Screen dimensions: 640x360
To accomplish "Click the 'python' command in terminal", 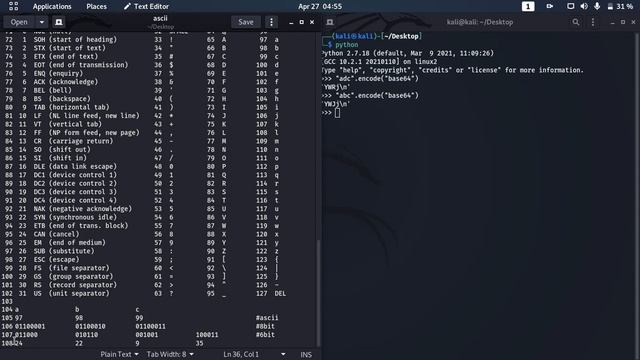I will (x=347, y=45).
